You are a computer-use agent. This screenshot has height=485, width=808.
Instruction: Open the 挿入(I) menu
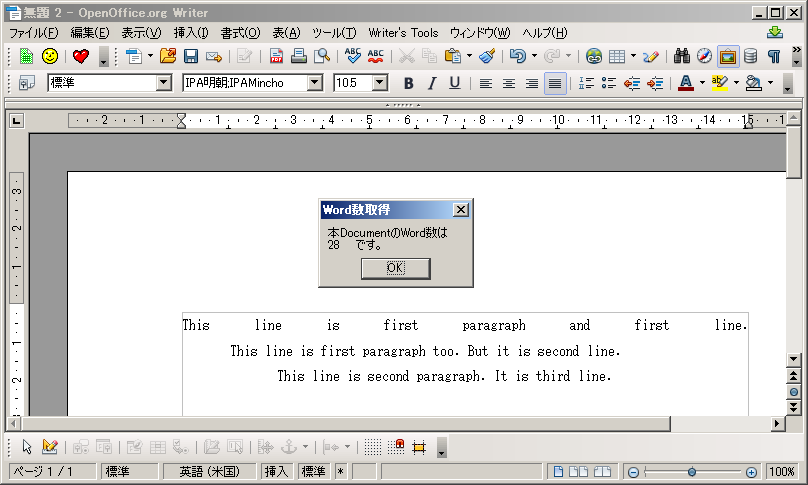191,33
